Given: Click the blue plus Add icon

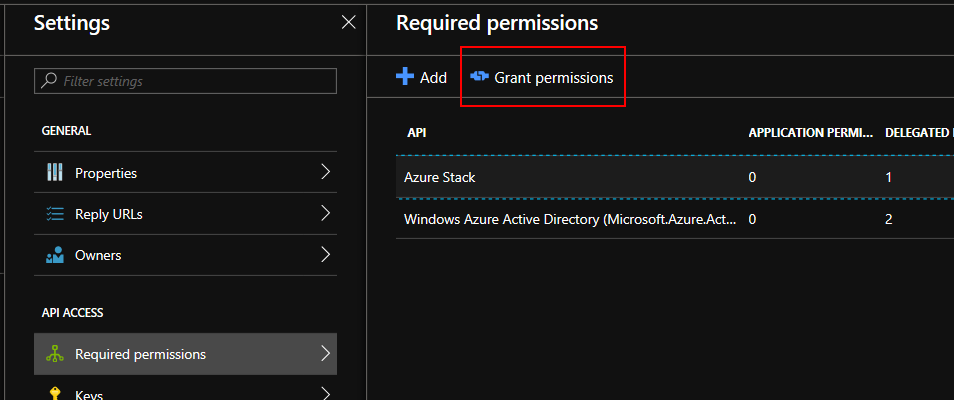Looking at the screenshot, I should 405,77.
